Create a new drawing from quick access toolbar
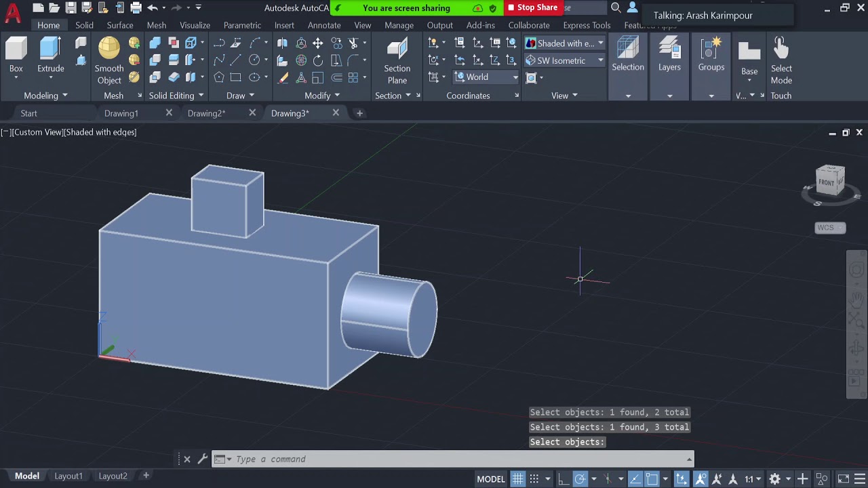Screen dimensions: 868x488 tap(38, 8)
